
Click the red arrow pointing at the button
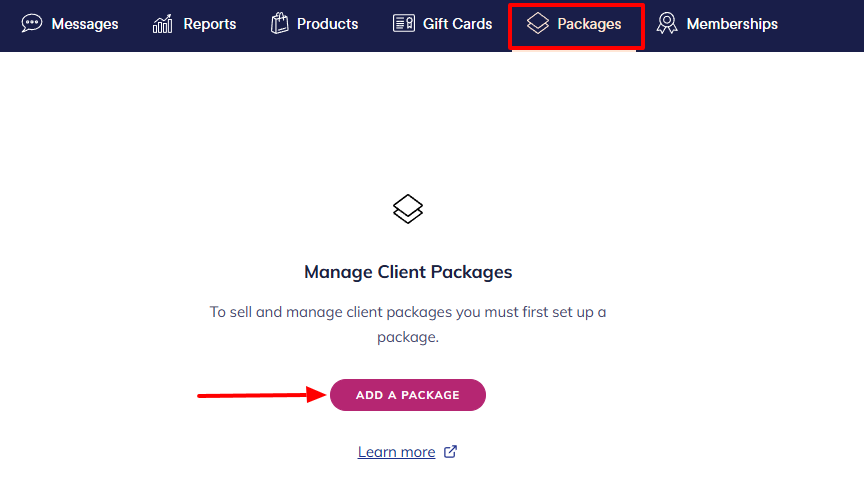point(262,395)
